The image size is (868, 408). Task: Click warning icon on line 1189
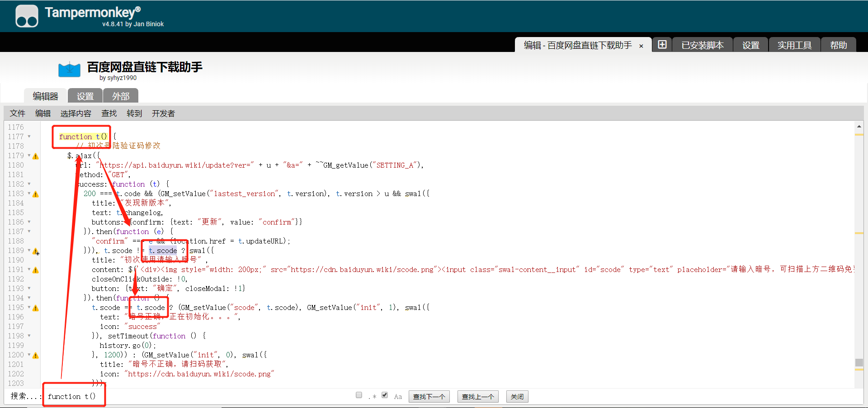(x=36, y=251)
